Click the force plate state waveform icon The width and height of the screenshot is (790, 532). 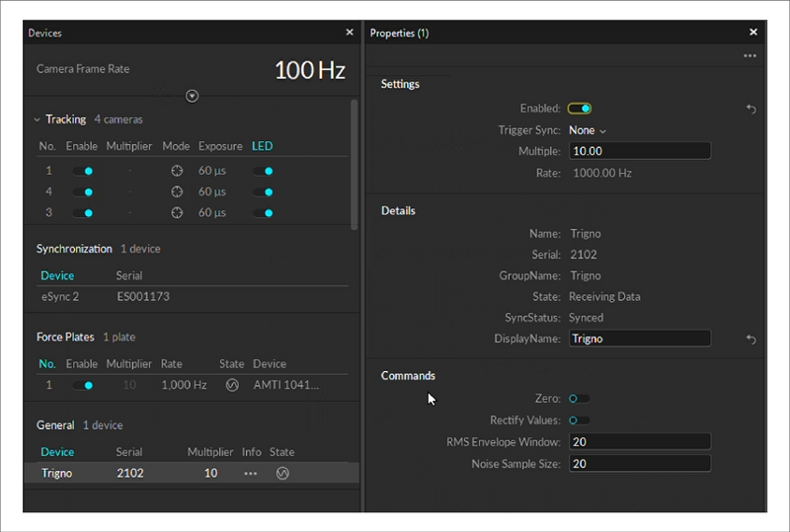[232, 385]
